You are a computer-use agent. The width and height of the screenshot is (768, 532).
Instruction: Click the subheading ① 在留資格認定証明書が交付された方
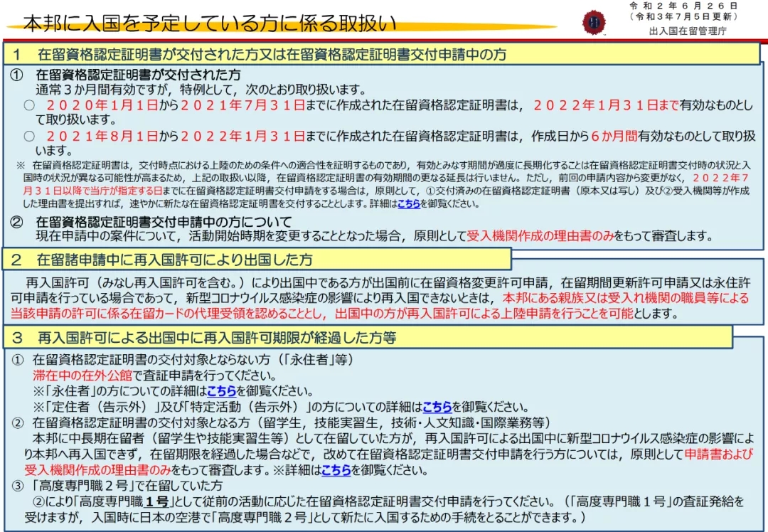[125, 75]
